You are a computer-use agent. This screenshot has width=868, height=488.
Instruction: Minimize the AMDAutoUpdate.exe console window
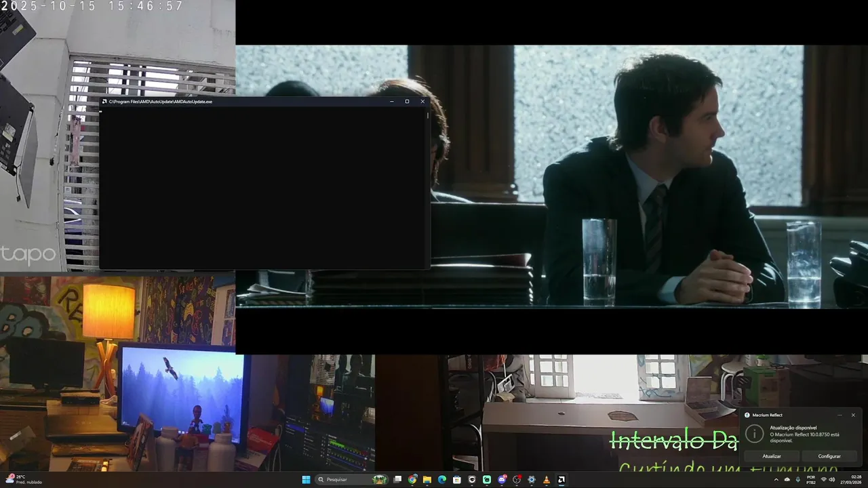pyautogui.click(x=392, y=102)
